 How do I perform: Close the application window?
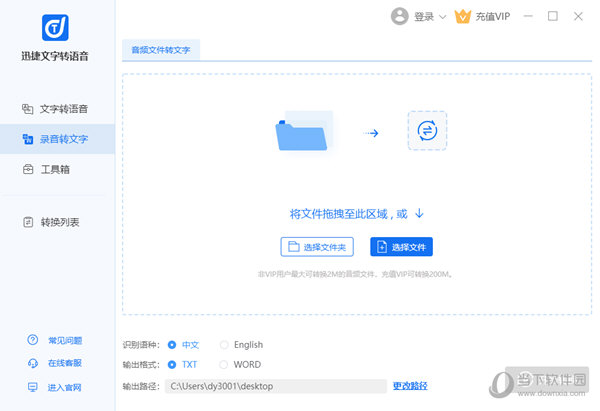[578, 16]
